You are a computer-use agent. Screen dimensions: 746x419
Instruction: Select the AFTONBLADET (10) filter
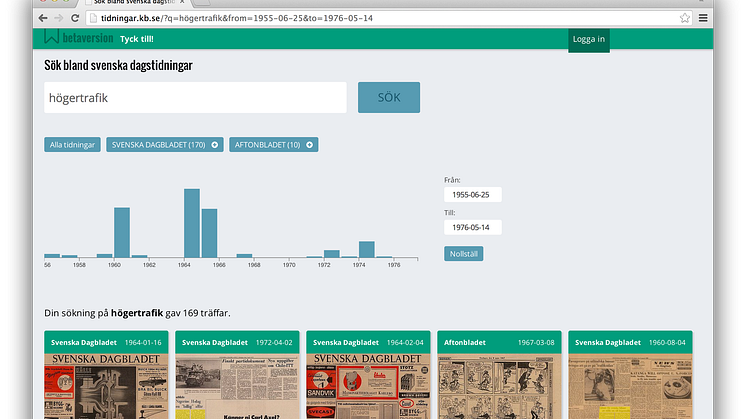(x=274, y=145)
